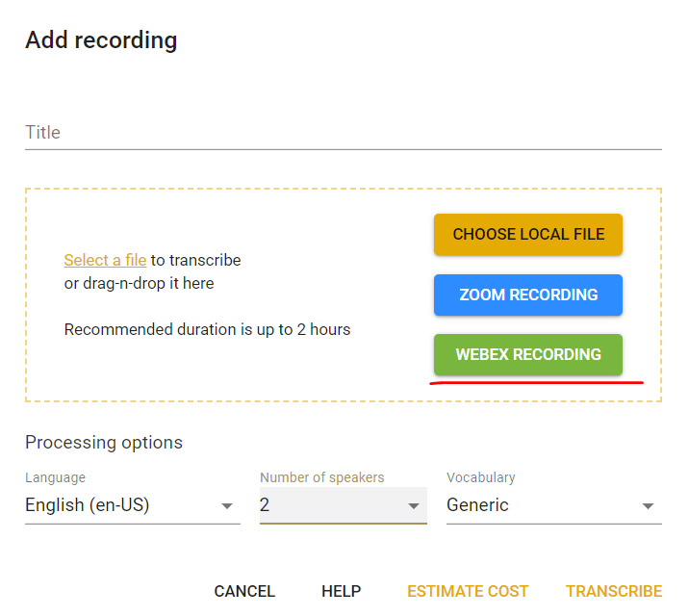
Task: Expand the Language dropdown arrow
Action: pyautogui.click(x=227, y=506)
